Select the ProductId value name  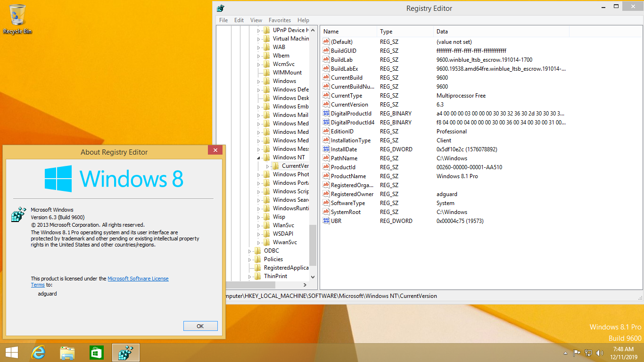343,167
